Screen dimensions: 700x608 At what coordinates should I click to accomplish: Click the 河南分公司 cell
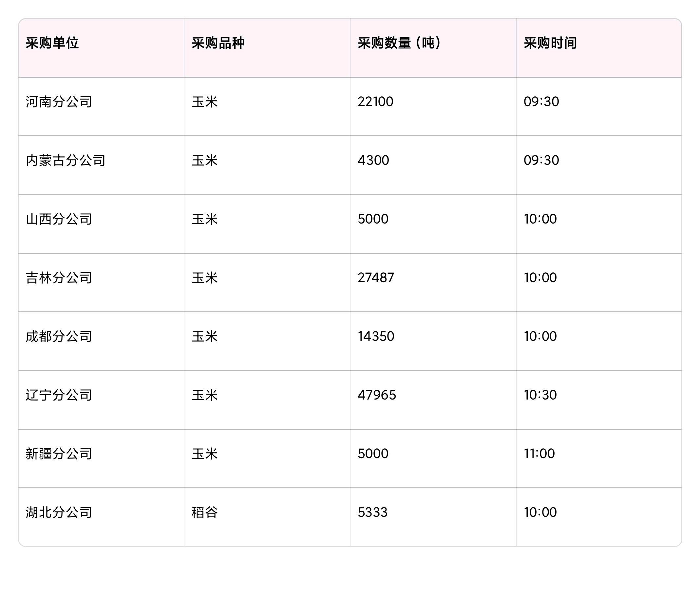(59, 102)
